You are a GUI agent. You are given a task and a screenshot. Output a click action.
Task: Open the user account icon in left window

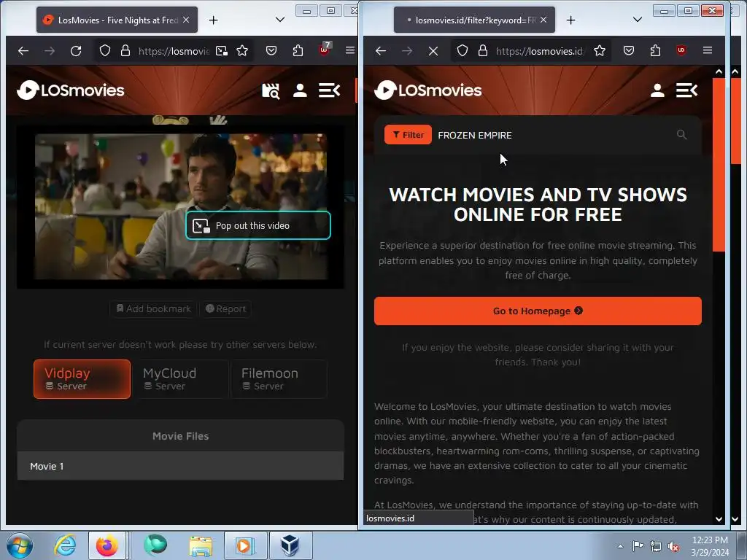[300, 90]
